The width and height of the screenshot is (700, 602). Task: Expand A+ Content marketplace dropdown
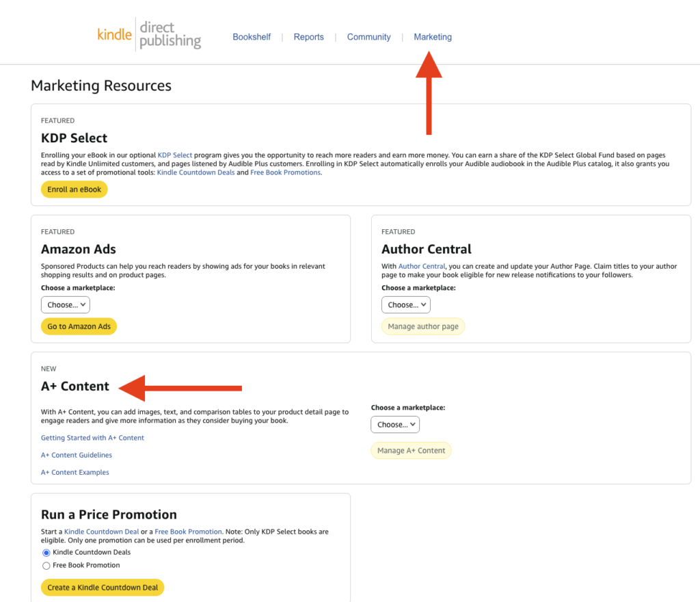[x=395, y=424]
